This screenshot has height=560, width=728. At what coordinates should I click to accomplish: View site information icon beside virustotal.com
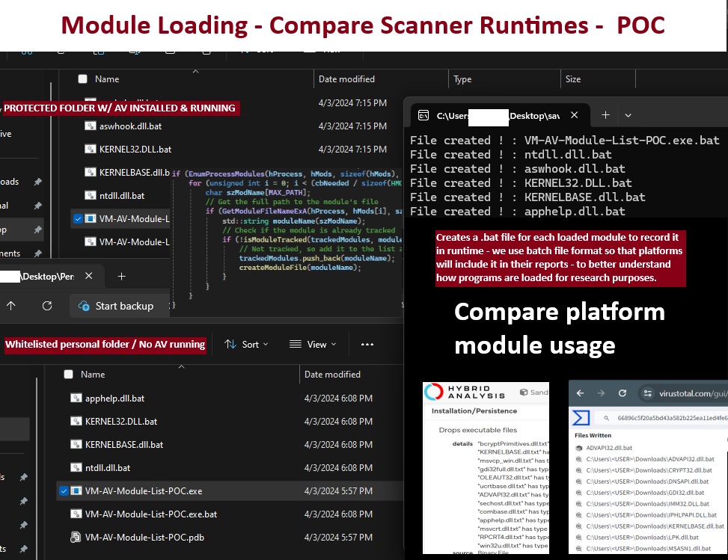coord(647,393)
